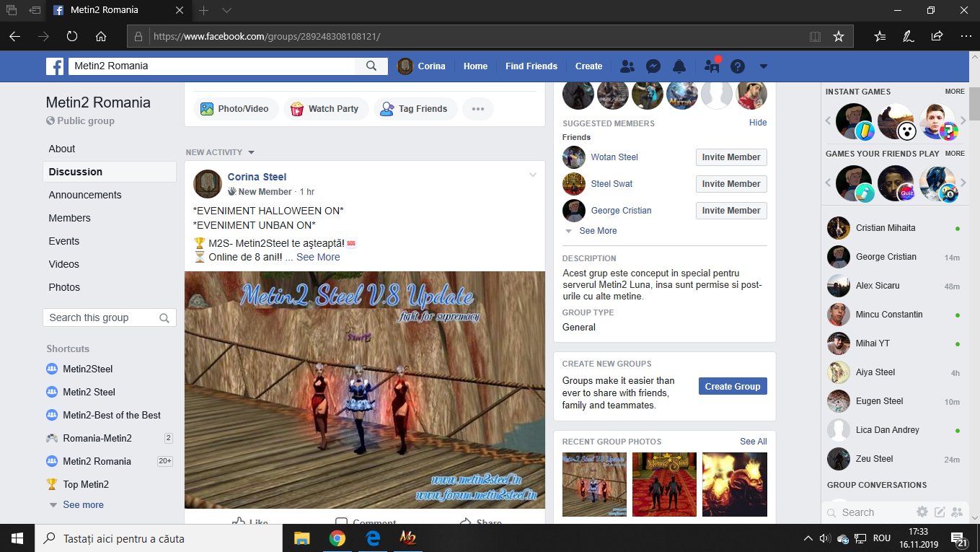The height and width of the screenshot is (552, 980).
Task: Open Top Metin2 shortcut
Action: [86, 484]
